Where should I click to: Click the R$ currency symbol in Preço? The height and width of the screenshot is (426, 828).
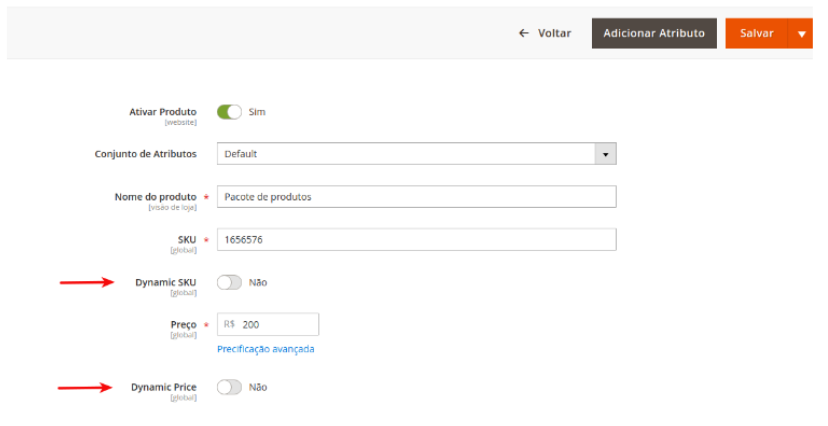[230, 325]
